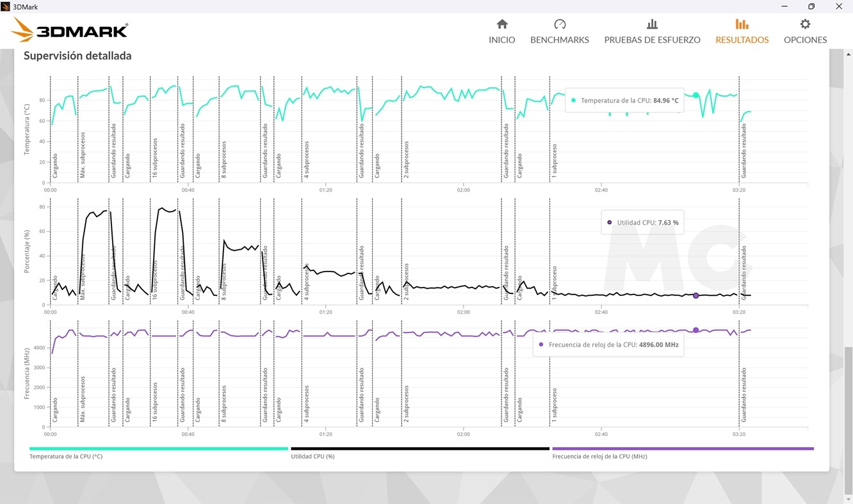Click the CPU utility data point marker
Viewport: 853px width, 504px height.
(696, 295)
